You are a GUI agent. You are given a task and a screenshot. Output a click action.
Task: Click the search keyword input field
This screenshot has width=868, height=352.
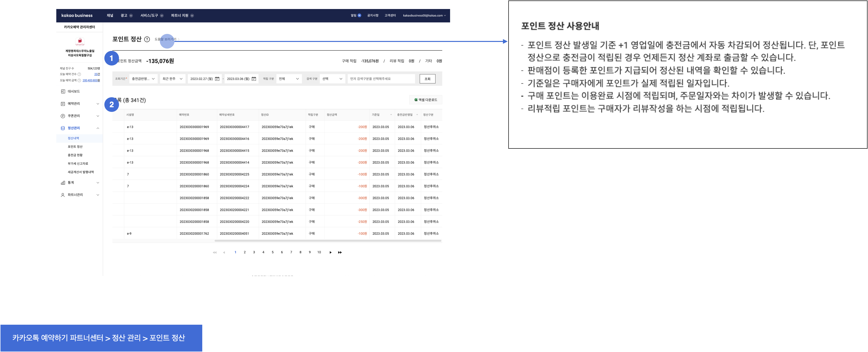381,79
